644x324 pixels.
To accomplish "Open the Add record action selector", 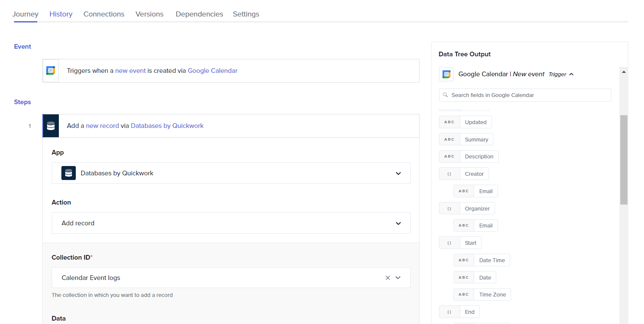I will (x=231, y=223).
